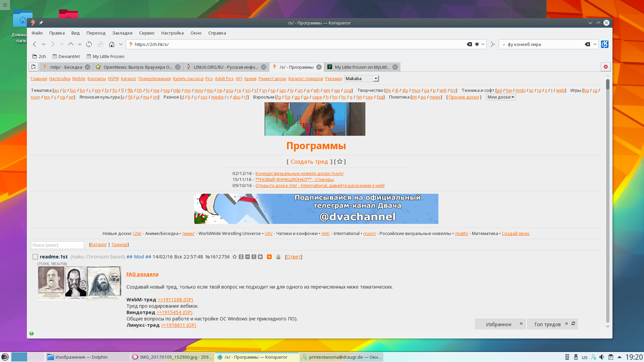This screenshot has width=644, height=362.
Task: Go up one level with up arrow
Action: (70, 44)
